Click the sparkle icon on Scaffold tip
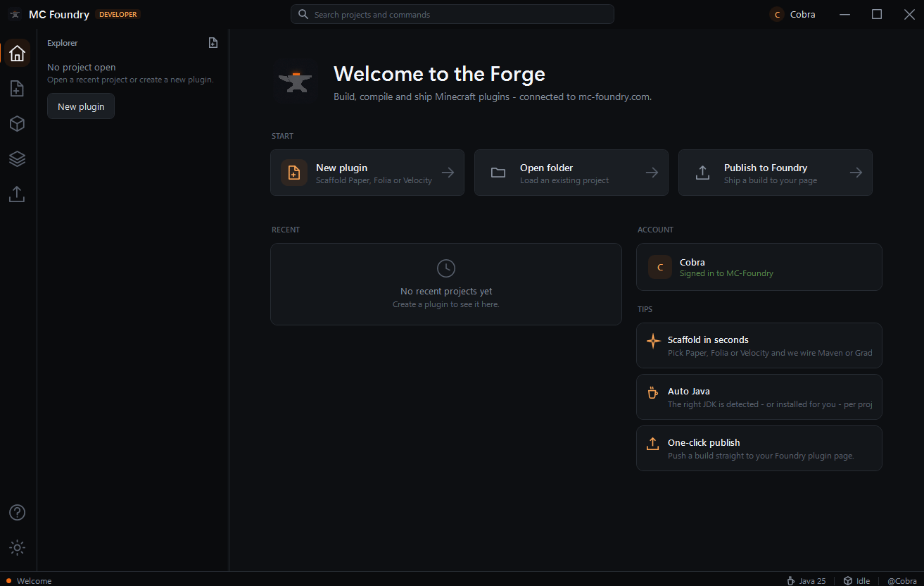 click(653, 342)
